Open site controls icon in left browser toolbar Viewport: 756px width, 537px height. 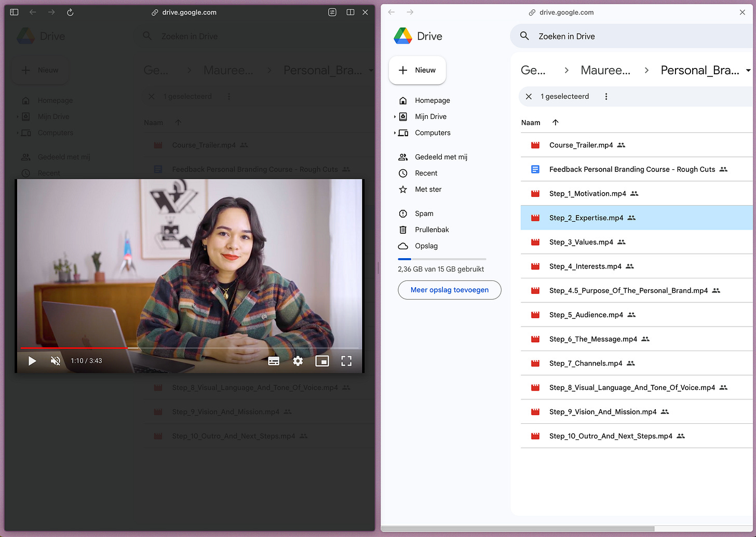pos(332,12)
